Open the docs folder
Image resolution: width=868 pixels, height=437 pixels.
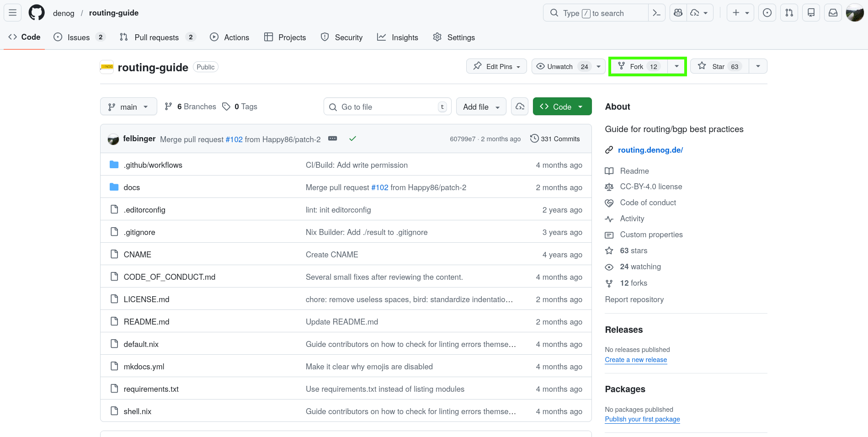[x=132, y=187]
